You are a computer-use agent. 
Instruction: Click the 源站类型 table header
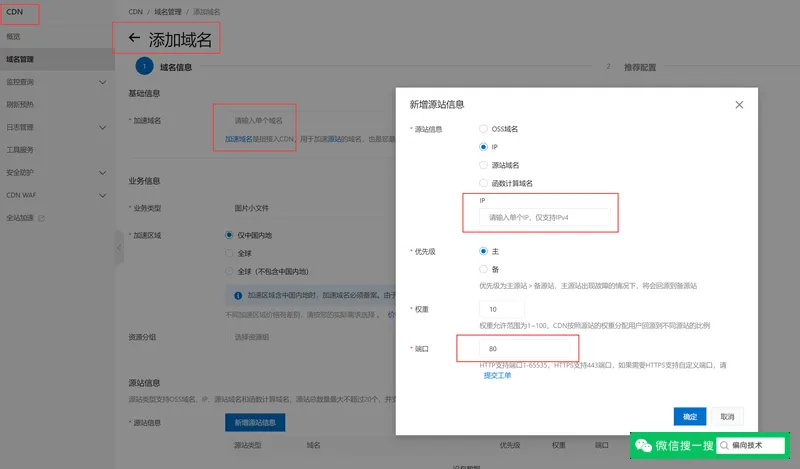coord(247,445)
